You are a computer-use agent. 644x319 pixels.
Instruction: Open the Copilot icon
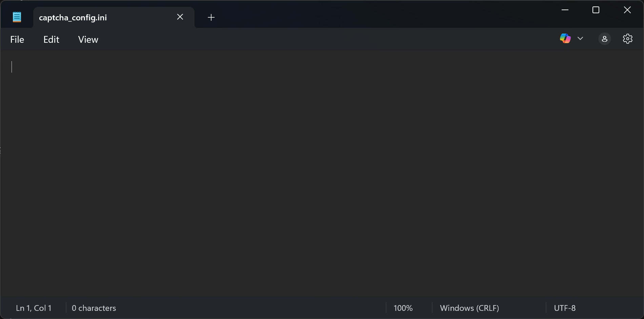[565, 39]
